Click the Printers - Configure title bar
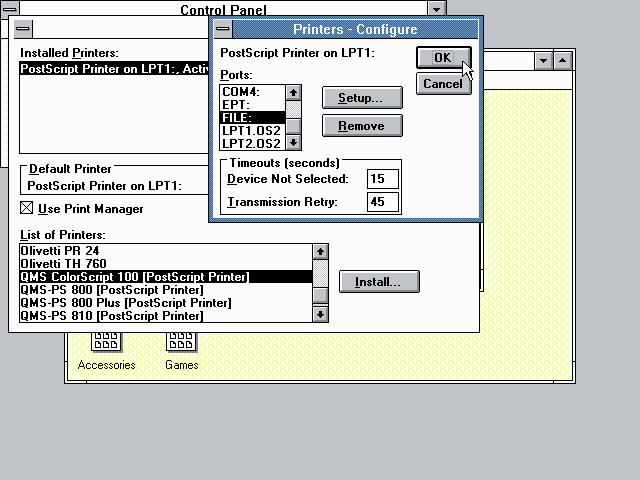The width and height of the screenshot is (640, 480). [355, 29]
